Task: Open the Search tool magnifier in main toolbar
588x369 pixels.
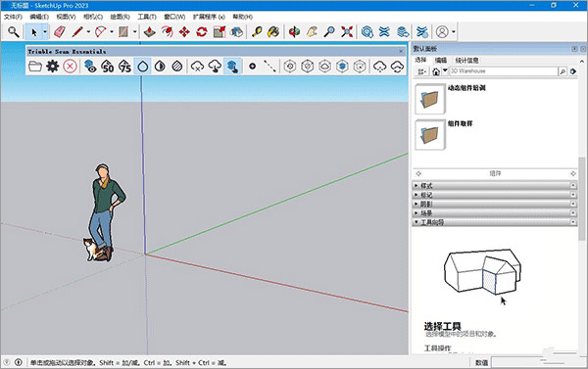Action: click(x=14, y=32)
